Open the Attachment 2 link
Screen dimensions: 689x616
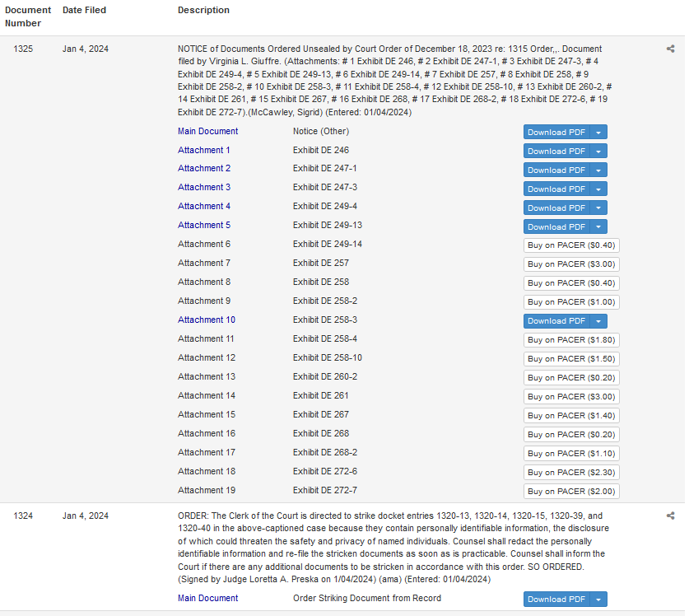204,168
